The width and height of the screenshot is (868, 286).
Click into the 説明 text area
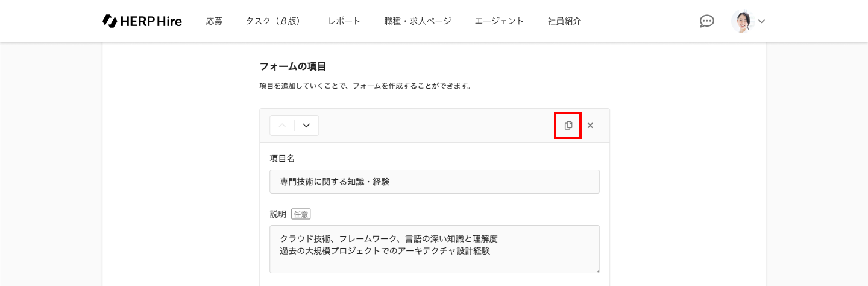pyautogui.click(x=434, y=249)
